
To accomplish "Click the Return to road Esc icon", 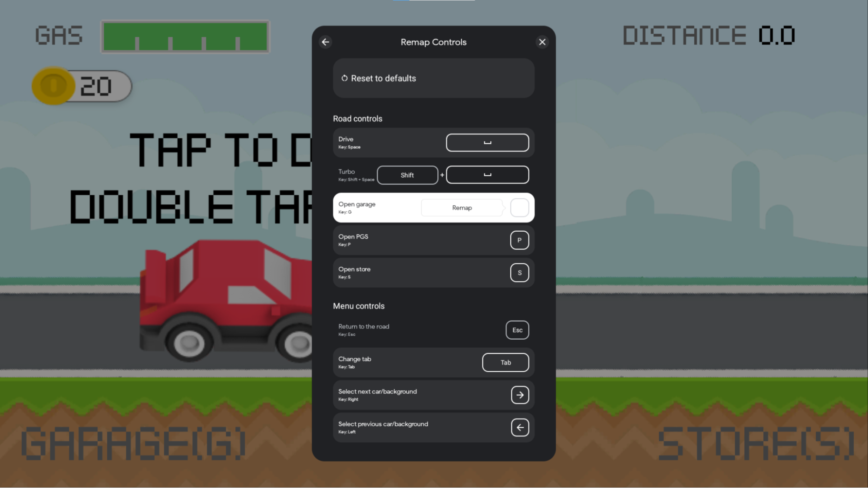I will pos(517,330).
